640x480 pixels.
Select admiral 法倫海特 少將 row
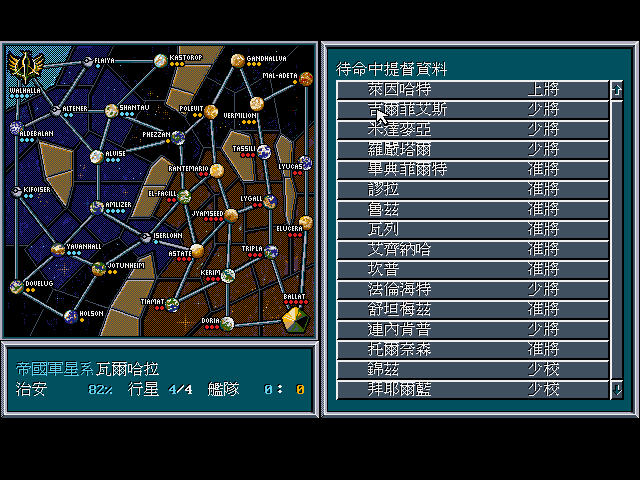click(x=473, y=289)
